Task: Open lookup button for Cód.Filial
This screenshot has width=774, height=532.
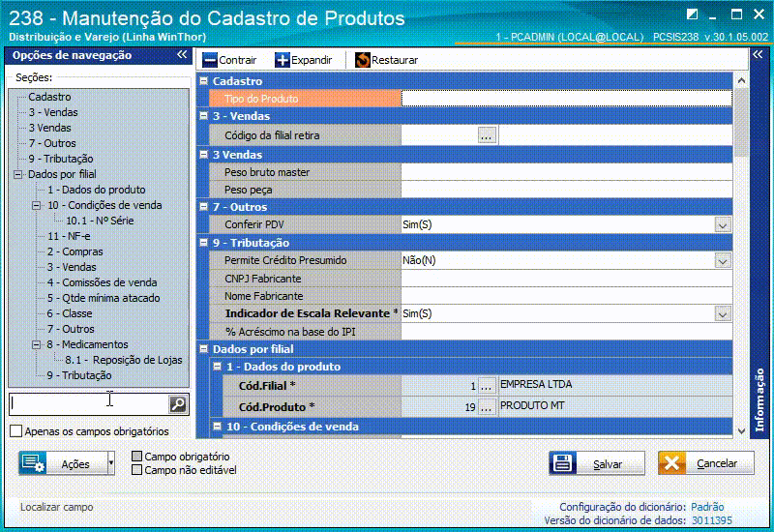Action: click(x=487, y=386)
